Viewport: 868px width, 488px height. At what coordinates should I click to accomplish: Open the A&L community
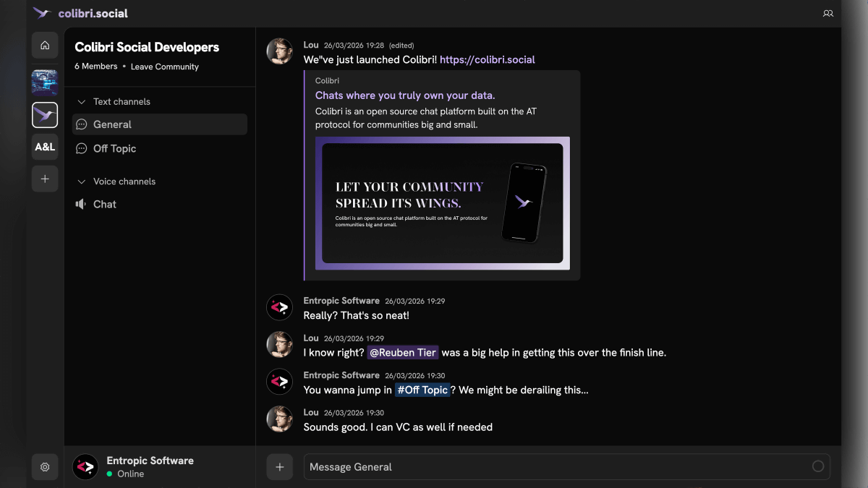45,147
